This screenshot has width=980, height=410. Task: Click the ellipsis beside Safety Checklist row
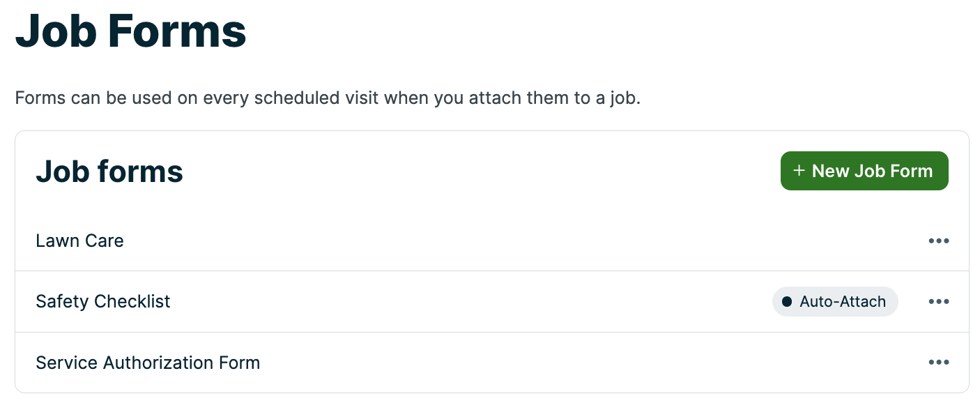coord(939,301)
